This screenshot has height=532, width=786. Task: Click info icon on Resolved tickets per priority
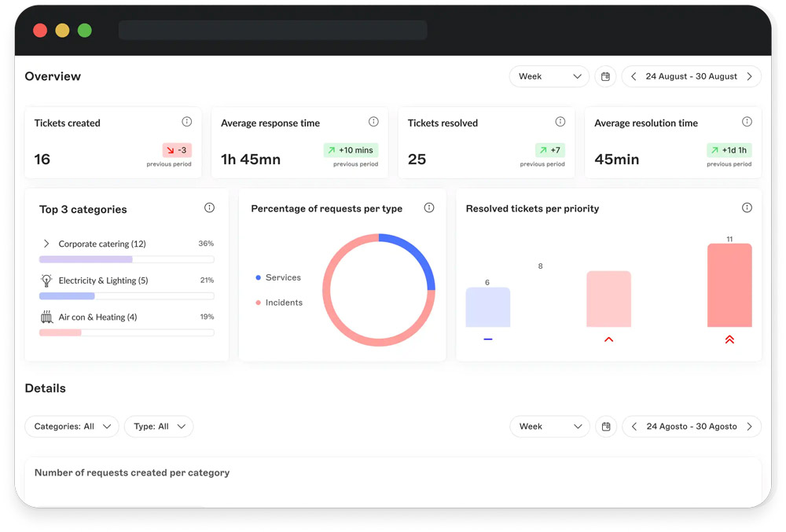pyautogui.click(x=747, y=208)
